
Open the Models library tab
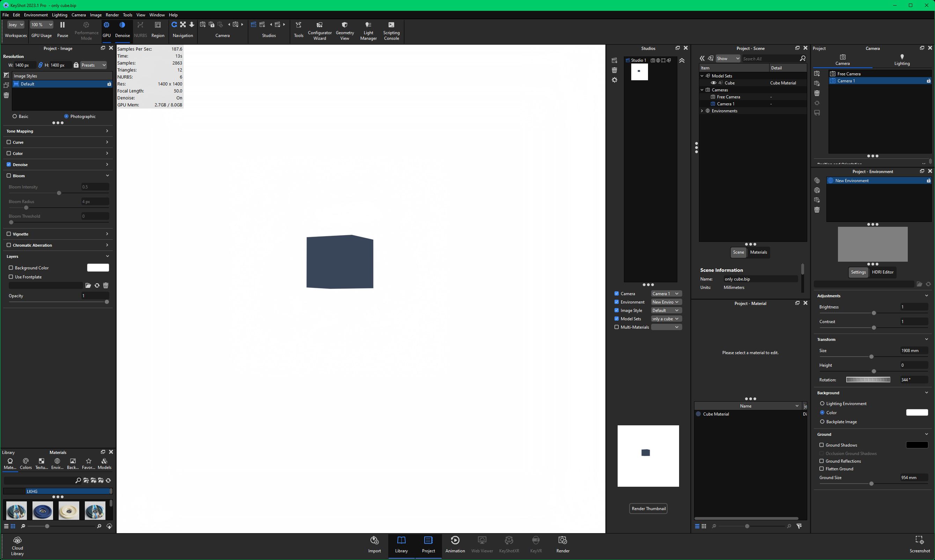(104, 464)
